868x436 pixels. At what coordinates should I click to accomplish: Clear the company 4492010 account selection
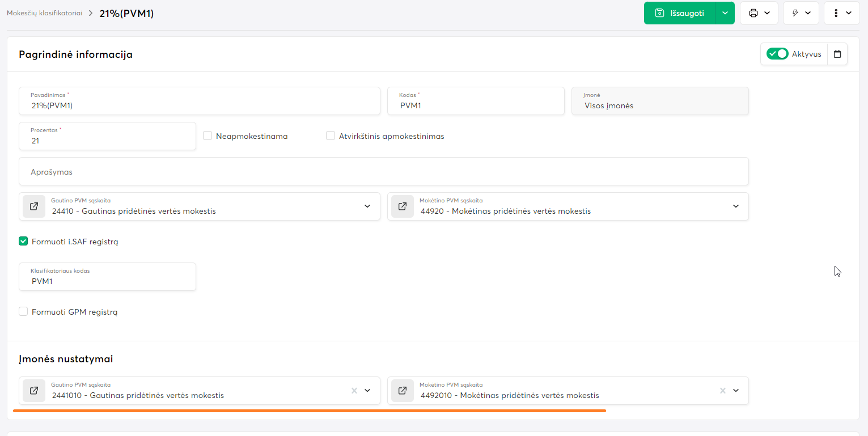[723, 391]
